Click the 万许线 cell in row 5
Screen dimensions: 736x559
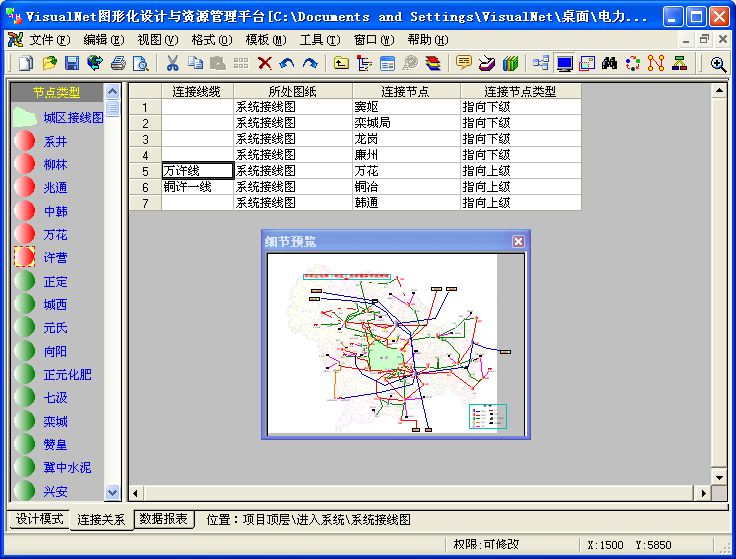coord(197,171)
